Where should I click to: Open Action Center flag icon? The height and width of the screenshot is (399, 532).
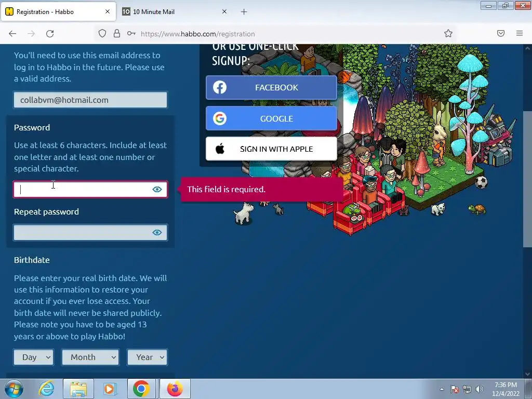(x=455, y=389)
